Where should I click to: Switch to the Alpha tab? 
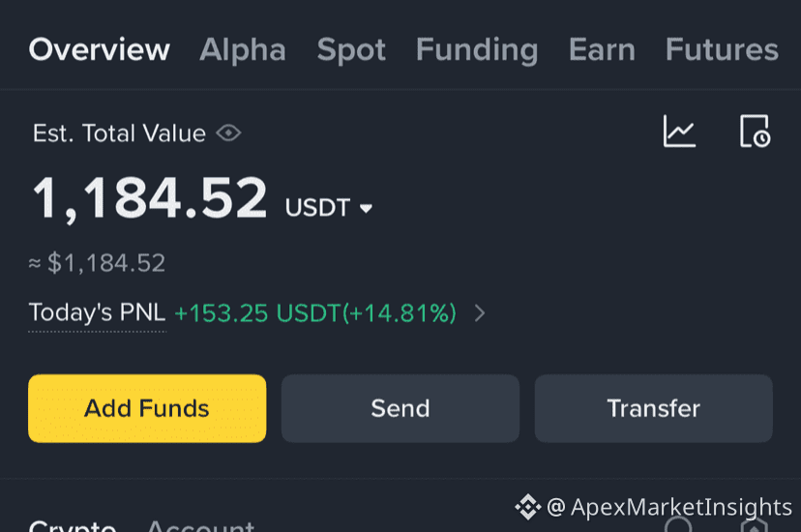(x=243, y=49)
